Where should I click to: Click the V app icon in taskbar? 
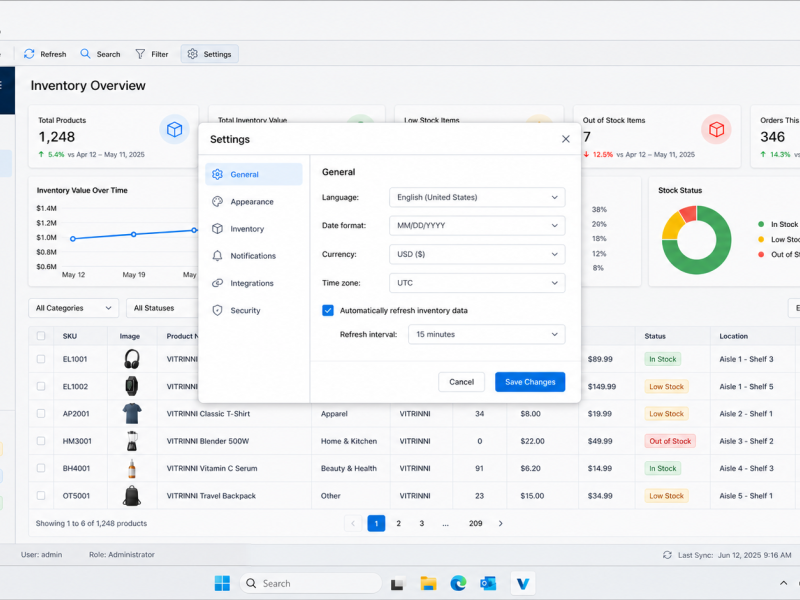point(522,583)
